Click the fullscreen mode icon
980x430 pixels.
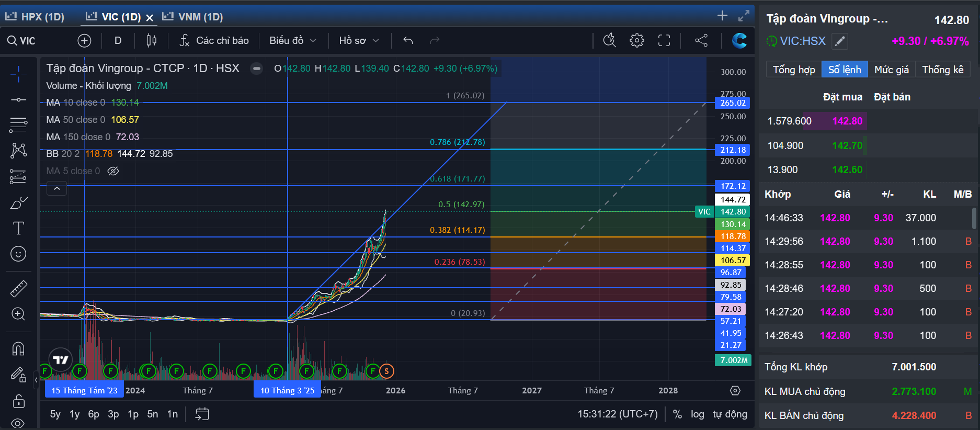point(664,40)
